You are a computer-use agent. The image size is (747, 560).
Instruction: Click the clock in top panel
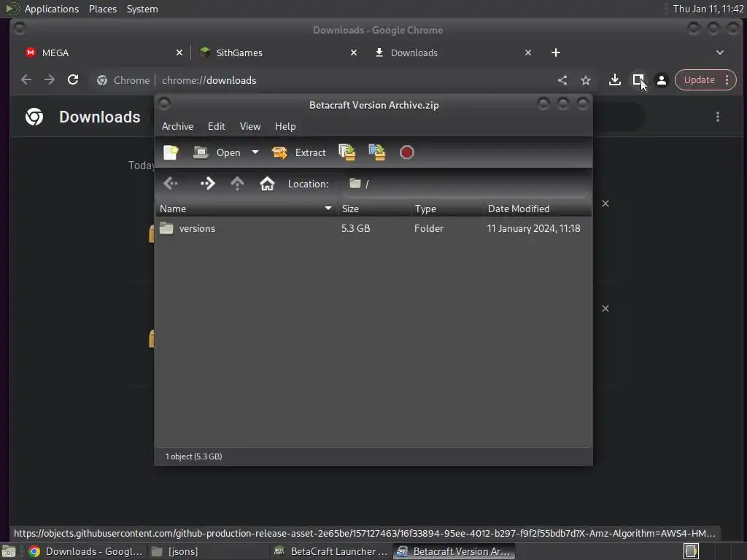[x=708, y=9]
